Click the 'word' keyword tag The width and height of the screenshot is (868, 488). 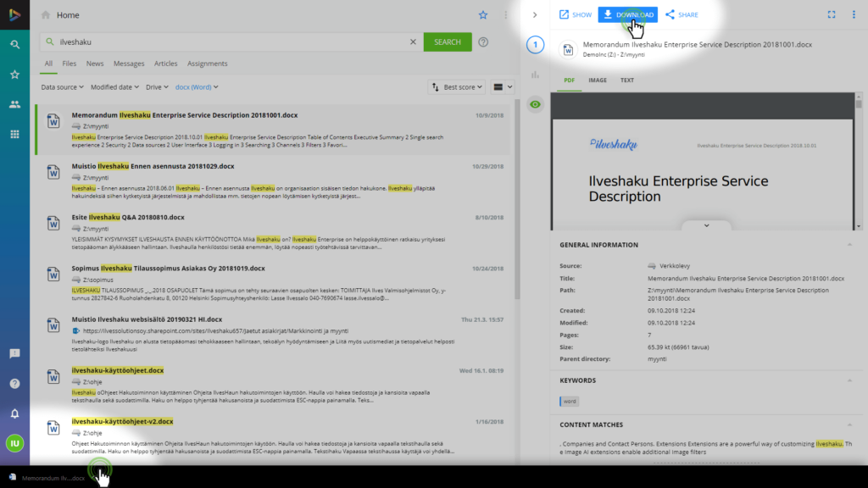click(570, 401)
